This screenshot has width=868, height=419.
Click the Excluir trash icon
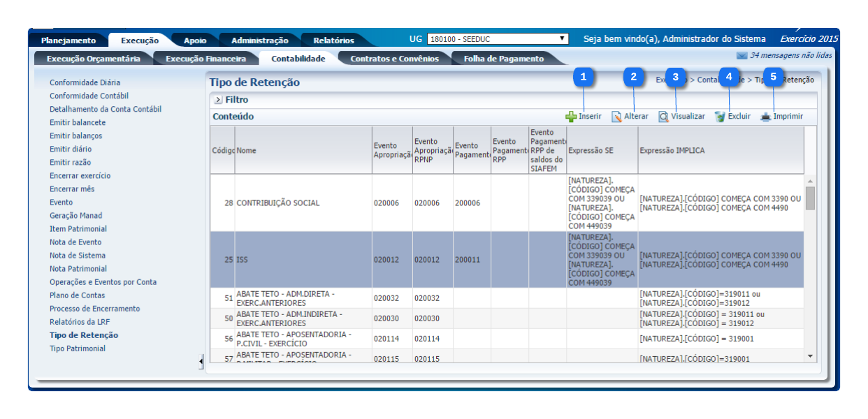720,117
